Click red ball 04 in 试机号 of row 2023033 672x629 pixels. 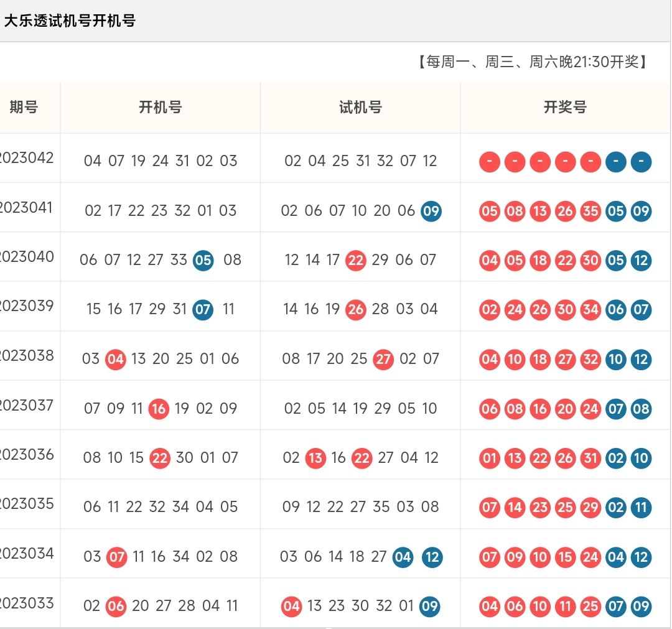point(291,606)
